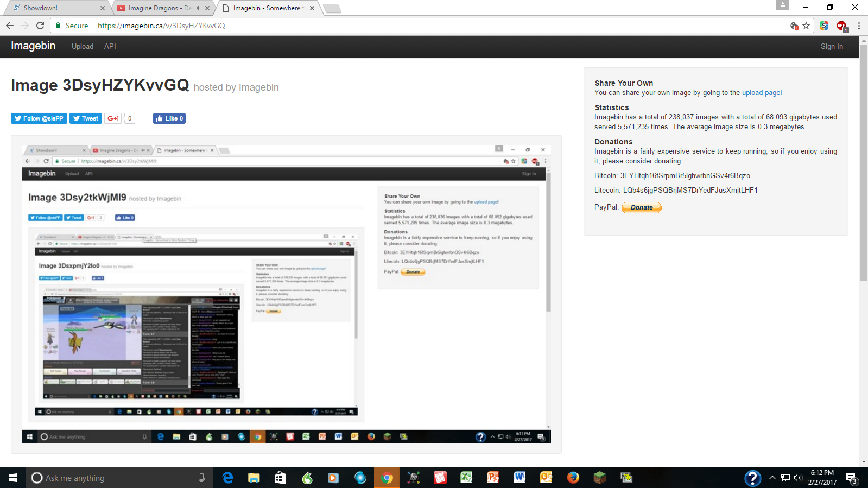The image size is (868, 488).
Task: Click the translate icon in address bar
Action: tap(794, 26)
